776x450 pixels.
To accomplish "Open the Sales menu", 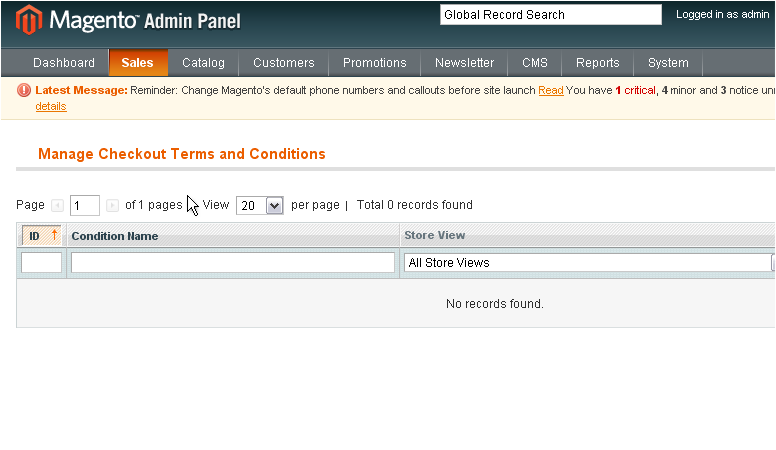I will 137,63.
